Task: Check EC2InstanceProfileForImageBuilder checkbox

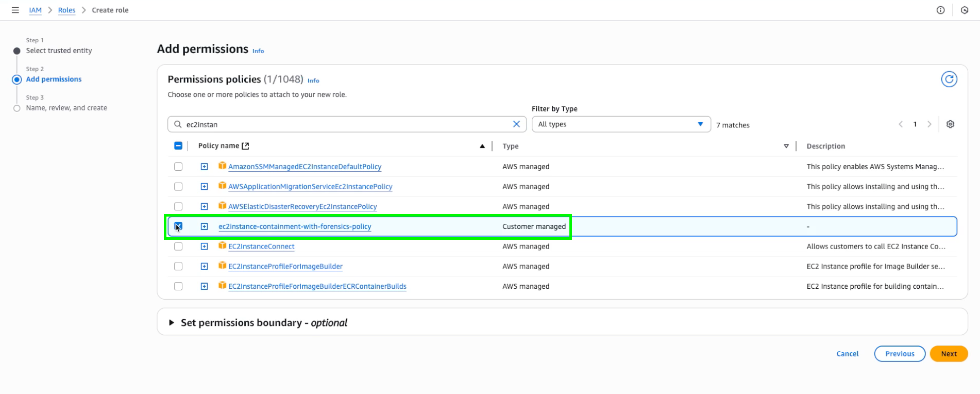Action: (178, 266)
